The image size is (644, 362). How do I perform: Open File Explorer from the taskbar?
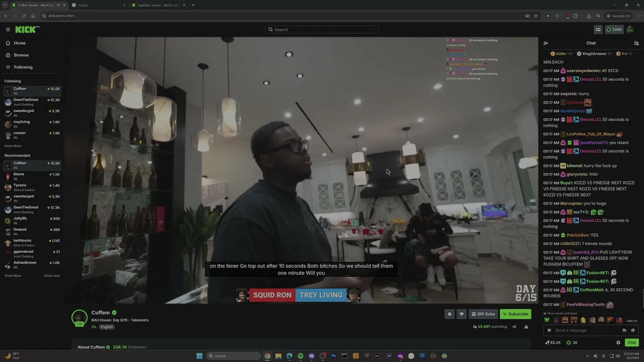coord(278,356)
